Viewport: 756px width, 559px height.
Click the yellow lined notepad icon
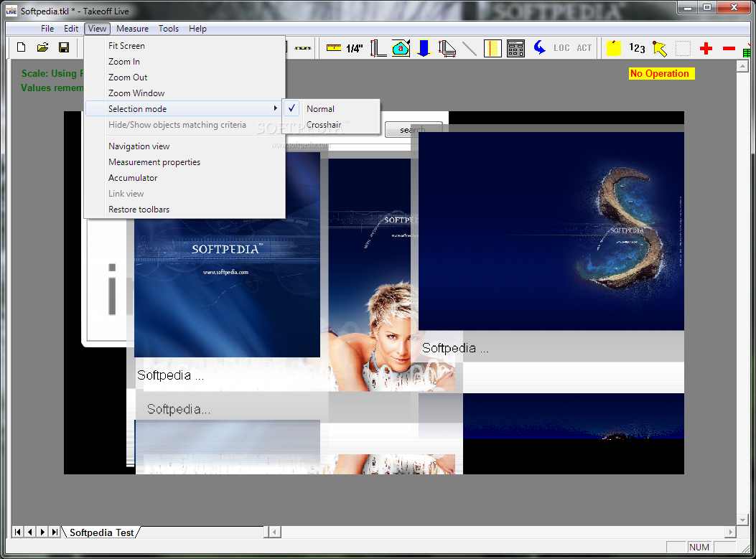point(493,48)
